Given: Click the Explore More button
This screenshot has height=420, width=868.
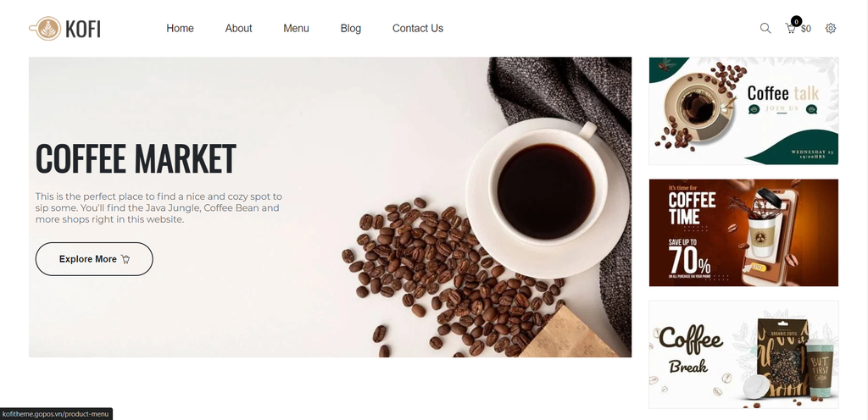Looking at the screenshot, I should pos(94,259).
